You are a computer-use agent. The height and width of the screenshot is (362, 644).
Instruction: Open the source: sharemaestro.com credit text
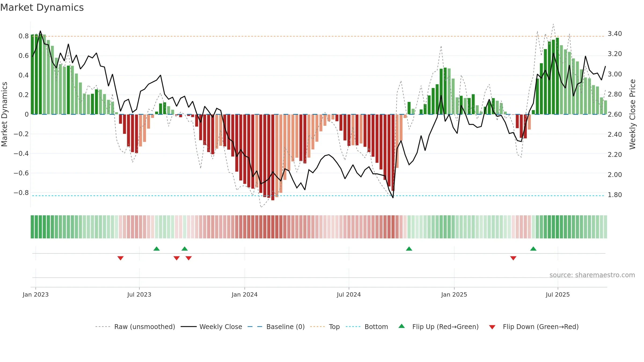click(592, 275)
